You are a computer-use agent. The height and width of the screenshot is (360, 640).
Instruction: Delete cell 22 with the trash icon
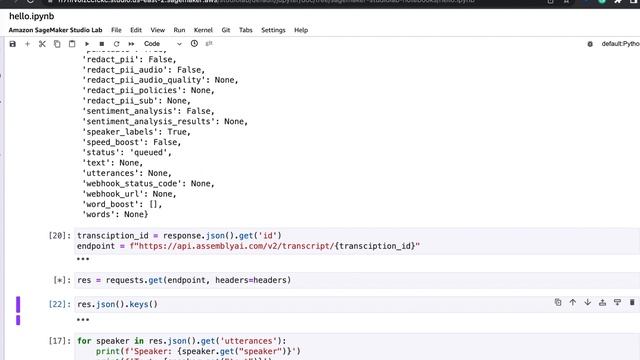click(x=632, y=302)
